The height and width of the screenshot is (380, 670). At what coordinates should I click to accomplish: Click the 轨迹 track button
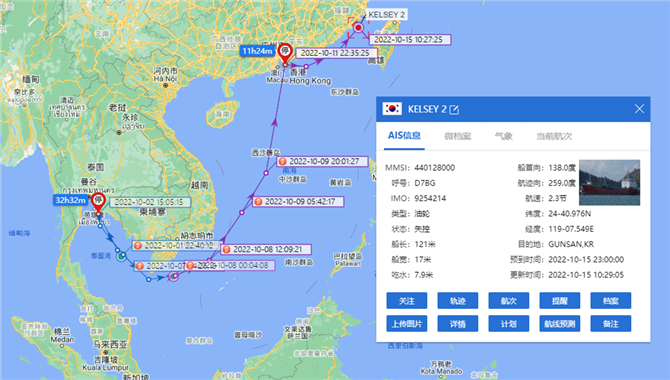458,301
